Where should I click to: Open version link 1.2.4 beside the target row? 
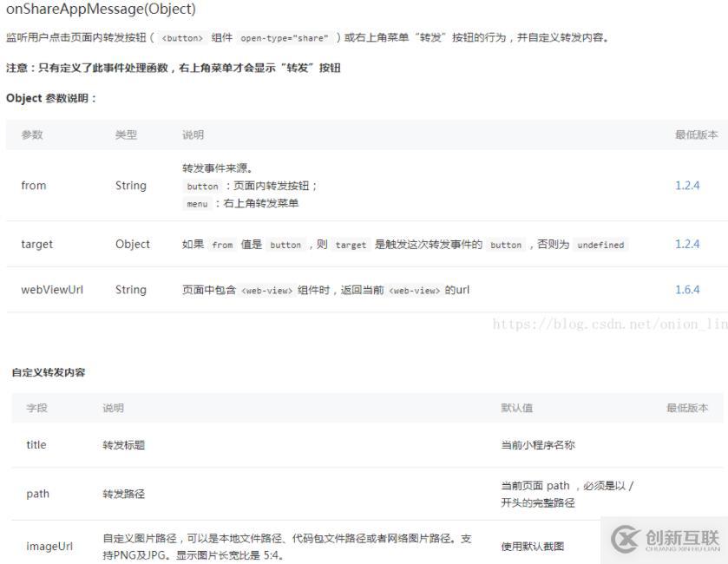[x=689, y=244]
